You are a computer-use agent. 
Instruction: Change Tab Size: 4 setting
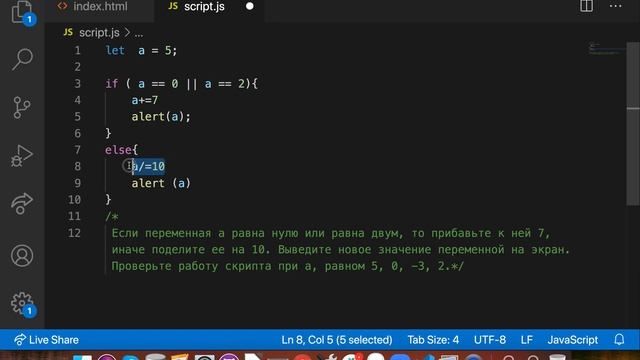[x=433, y=340]
